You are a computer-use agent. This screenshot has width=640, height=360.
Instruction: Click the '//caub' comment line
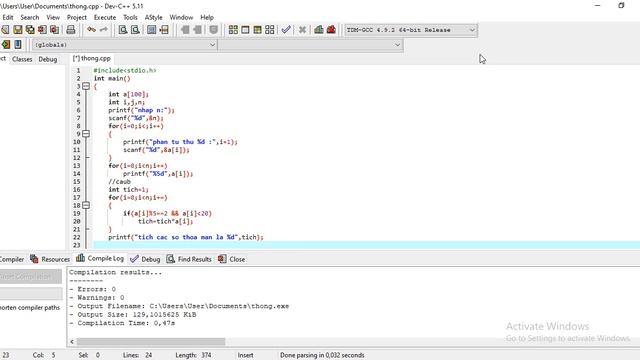[120, 182]
